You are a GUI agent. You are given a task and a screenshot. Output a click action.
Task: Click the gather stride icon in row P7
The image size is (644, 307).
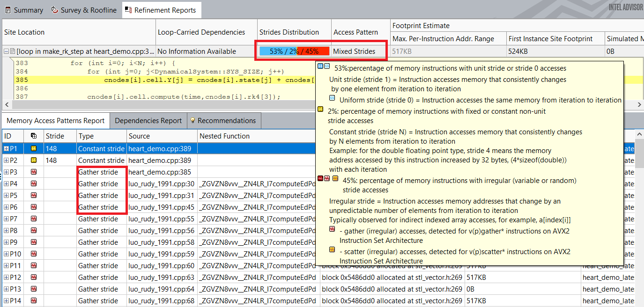[33, 219]
